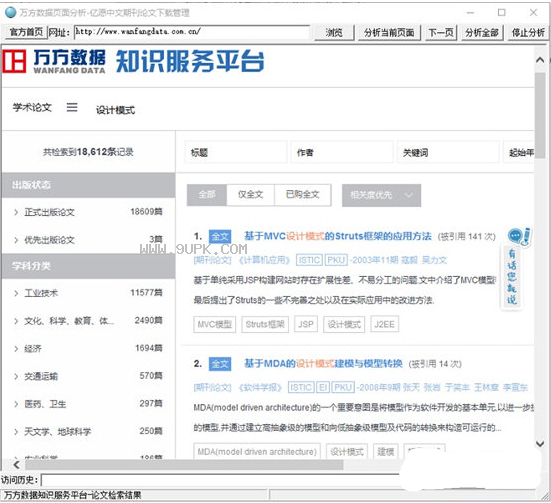Click PKU badge in result 1
The image size is (551, 503).
[336, 260]
